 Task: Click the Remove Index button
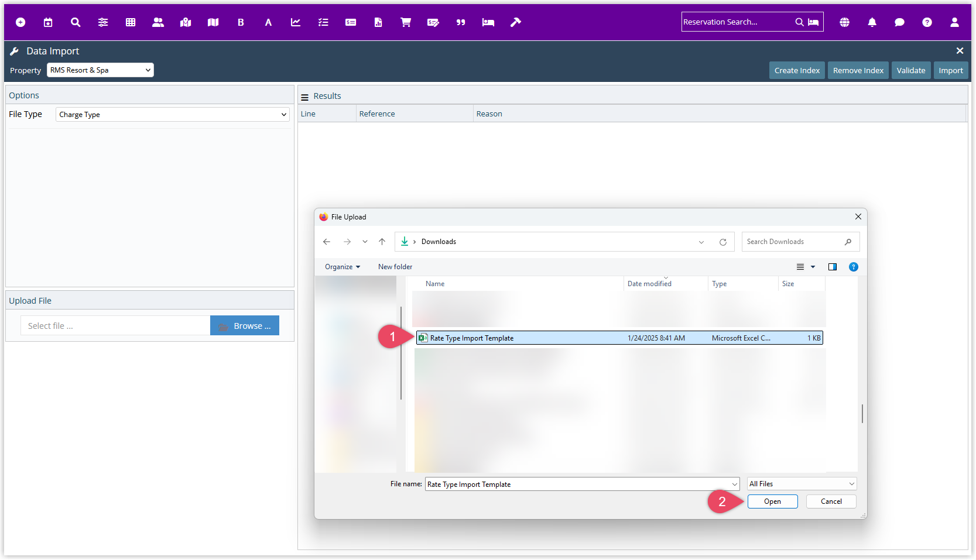[x=858, y=70]
